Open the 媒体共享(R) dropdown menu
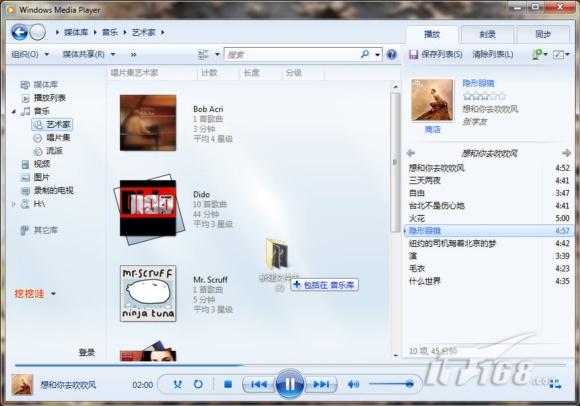Viewport: 580px width, 406px height. coord(89,54)
